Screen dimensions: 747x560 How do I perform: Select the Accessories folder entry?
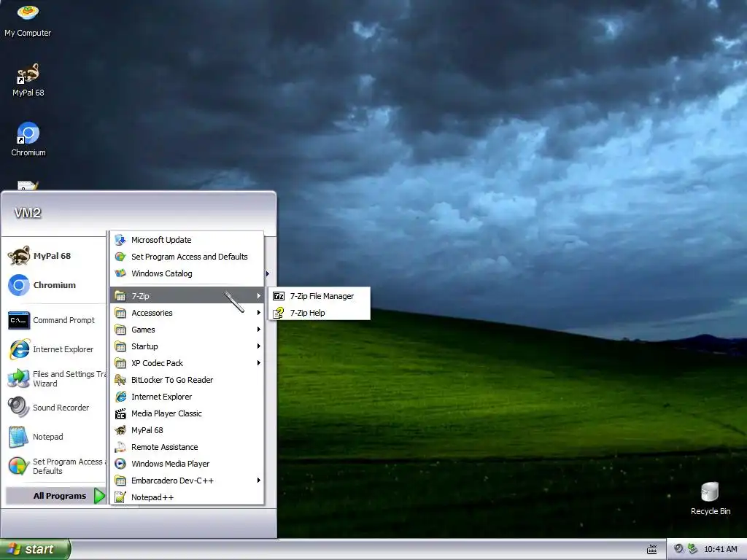point(187,313)
